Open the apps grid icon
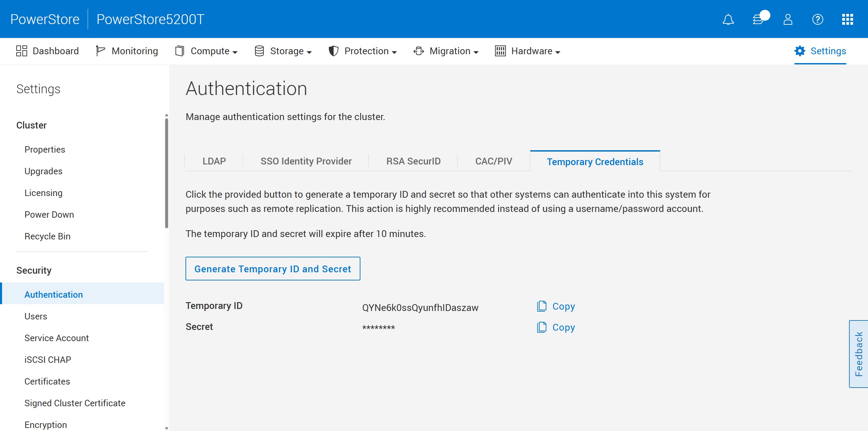This screenshot has width=868, height=431. pos(847,19)
